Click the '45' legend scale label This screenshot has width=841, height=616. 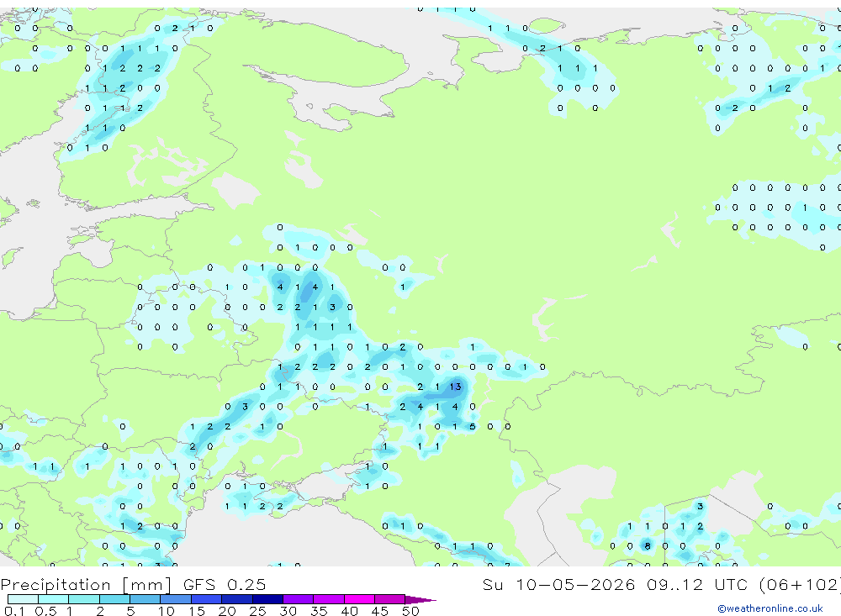(380, 611)
